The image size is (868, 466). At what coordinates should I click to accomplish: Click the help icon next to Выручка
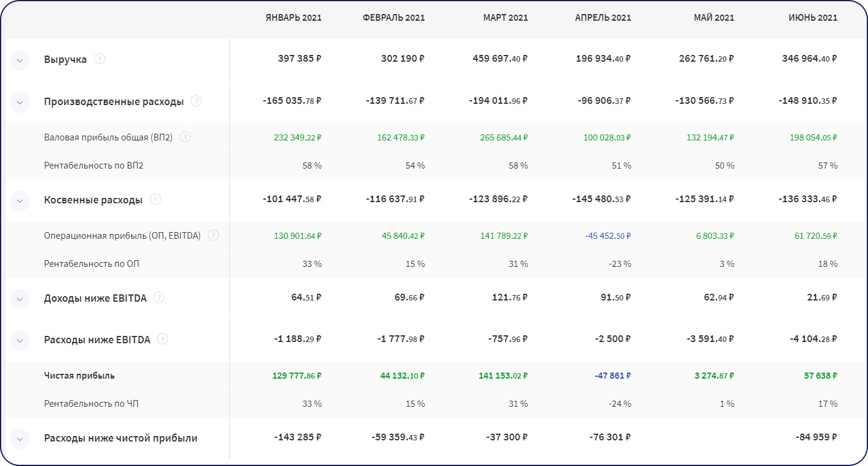(x=100, y=59)
